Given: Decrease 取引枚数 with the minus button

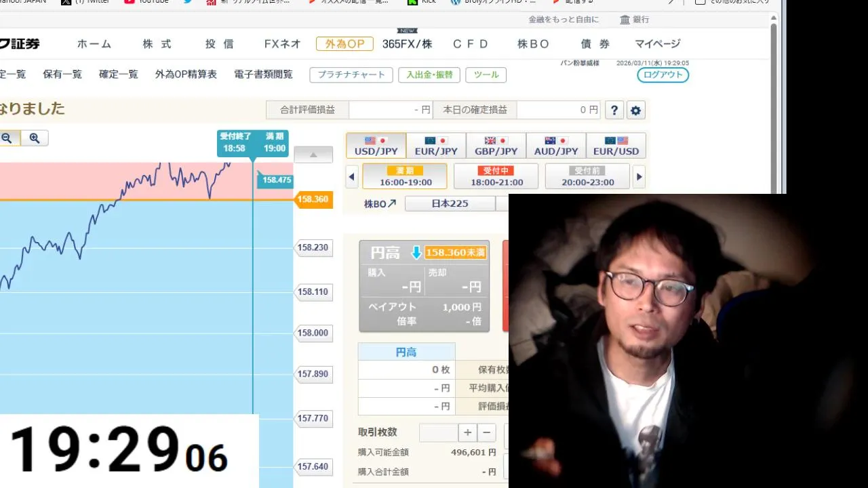Looking at the screenshot, I should click(x=486, y=432).
